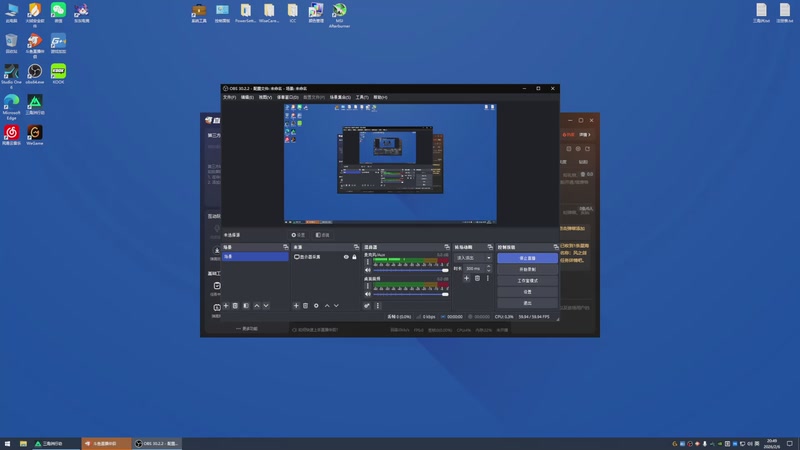Click the source Filters button (滤镜)
This screenshot has height=450, width=800.
[322, 235]
